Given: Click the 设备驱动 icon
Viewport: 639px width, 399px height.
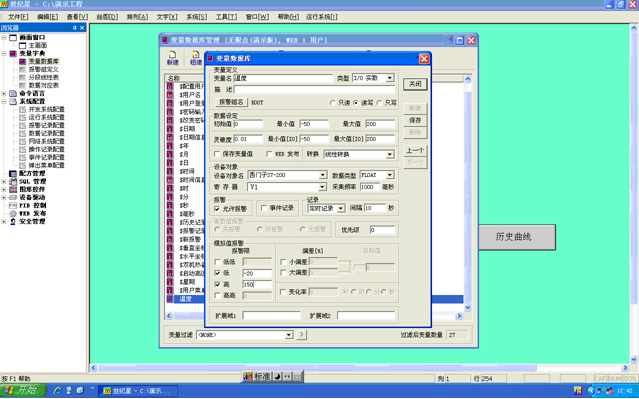Looking at the screenshot, I should [13, 197].
